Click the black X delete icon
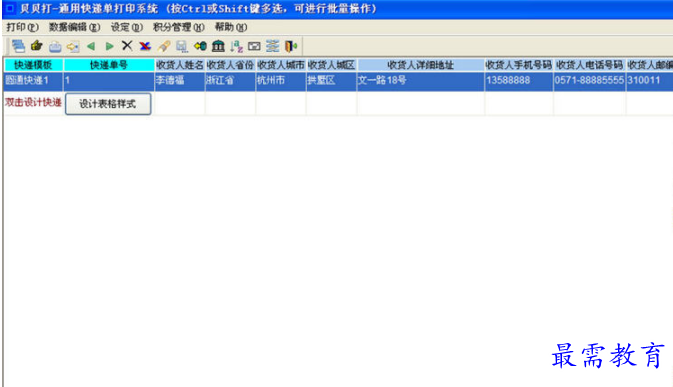 [127, 45]
